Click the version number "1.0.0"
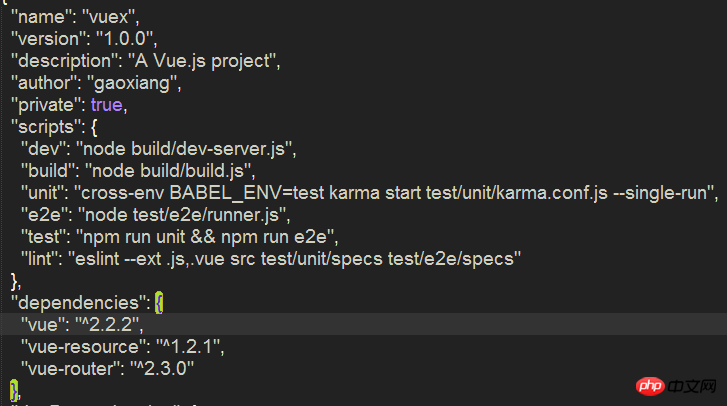 (125, 39)
